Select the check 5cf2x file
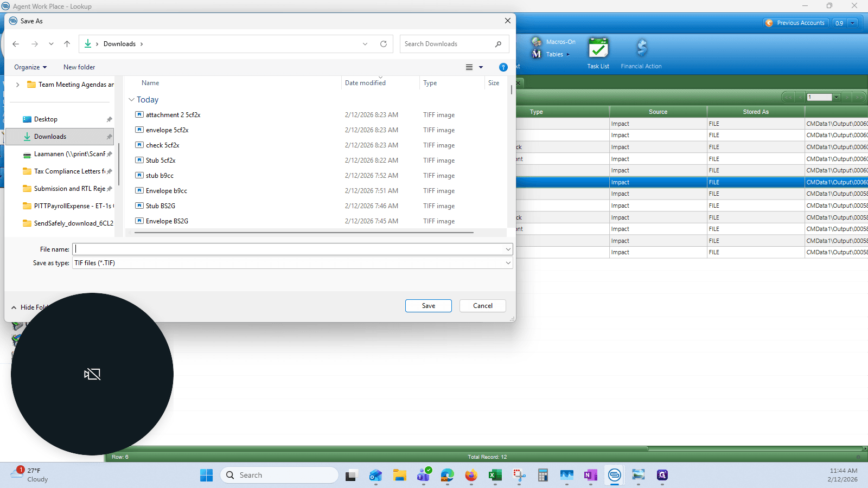 (162, 145)
